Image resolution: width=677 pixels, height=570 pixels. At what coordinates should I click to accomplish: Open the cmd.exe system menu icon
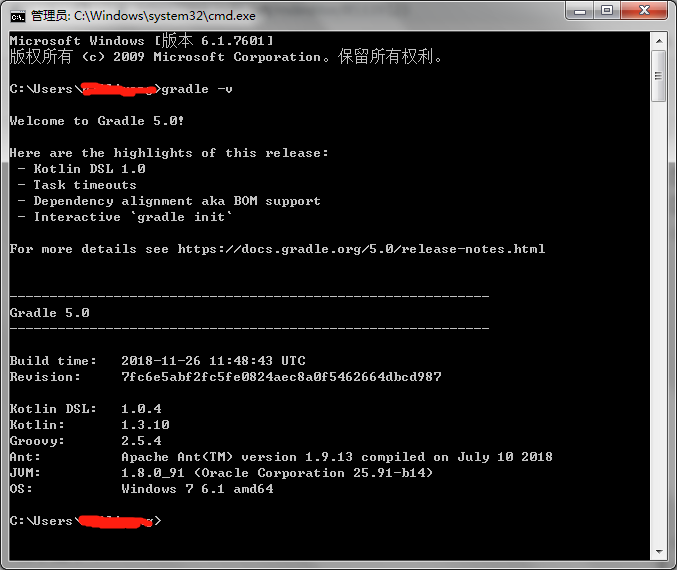click(18, 16)
